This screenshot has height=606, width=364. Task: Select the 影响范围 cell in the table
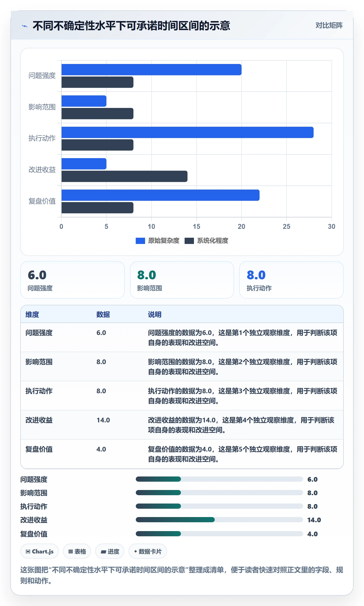point(39,362)
